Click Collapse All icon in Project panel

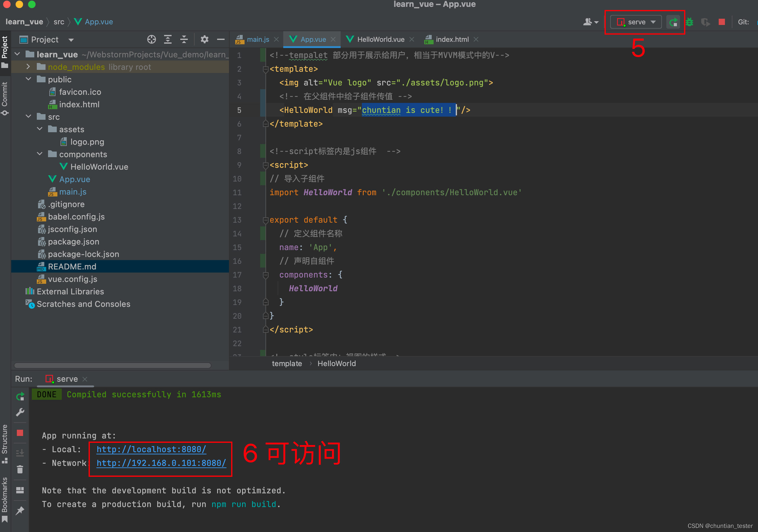184,40
